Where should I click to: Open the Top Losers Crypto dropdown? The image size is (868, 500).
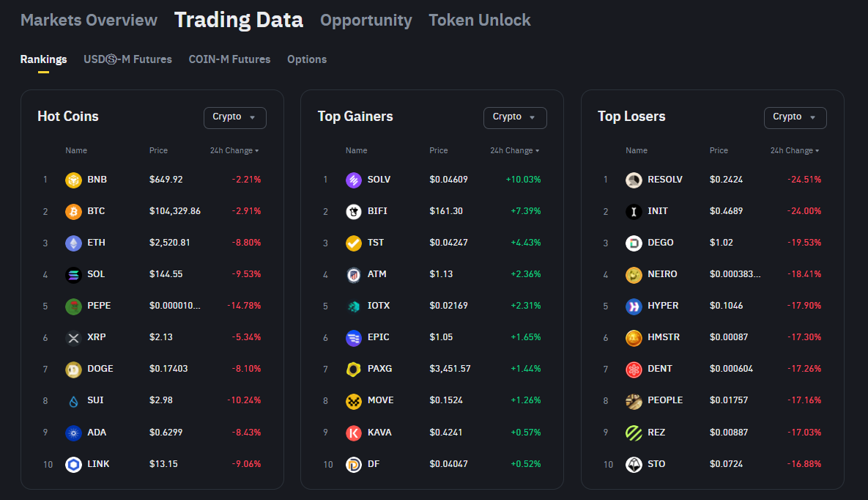tap(795, 117)
